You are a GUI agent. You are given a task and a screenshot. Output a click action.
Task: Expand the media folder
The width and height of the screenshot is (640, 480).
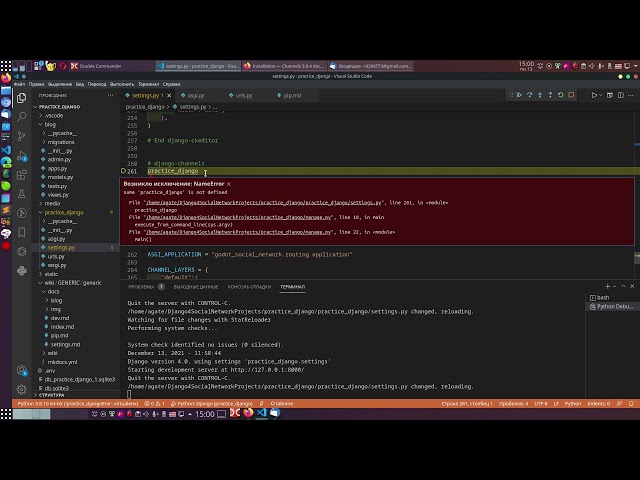pyautogui.click(x=52, y=204)
